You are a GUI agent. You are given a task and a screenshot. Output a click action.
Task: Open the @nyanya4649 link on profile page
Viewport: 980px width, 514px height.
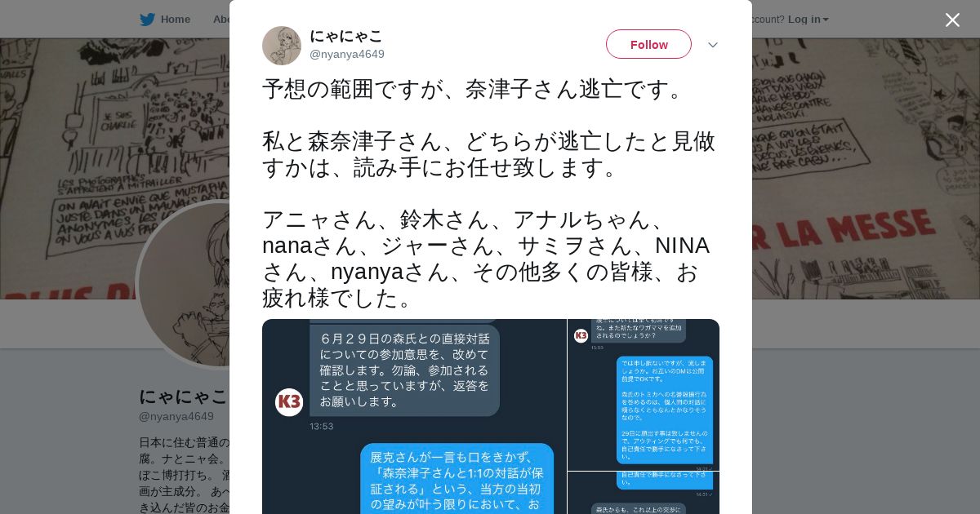pos(176,416)
